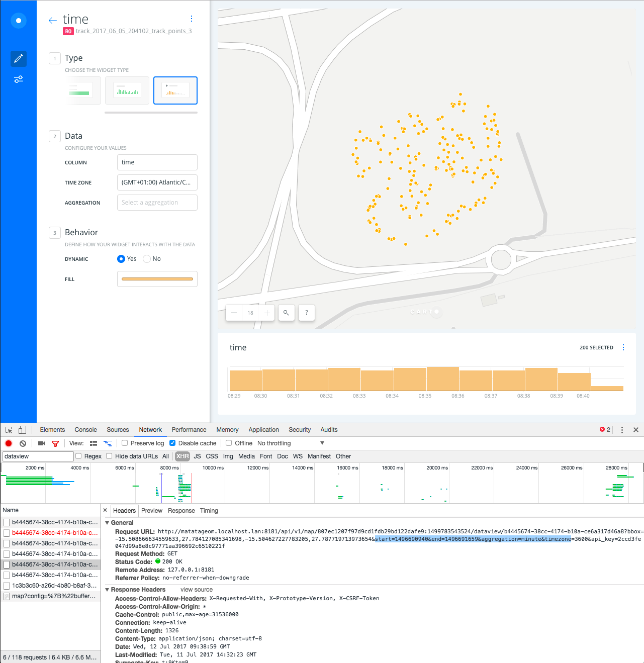Enable the Preserve log checkbox
The height and width of the screenshot is (663, 644).
[x=125, y=443]
